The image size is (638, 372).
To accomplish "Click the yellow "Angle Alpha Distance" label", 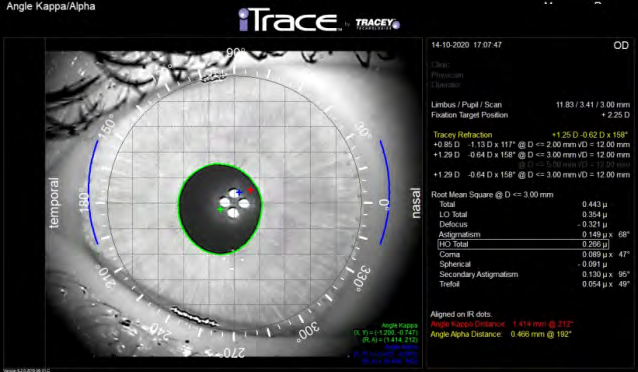I will (466, 334).
